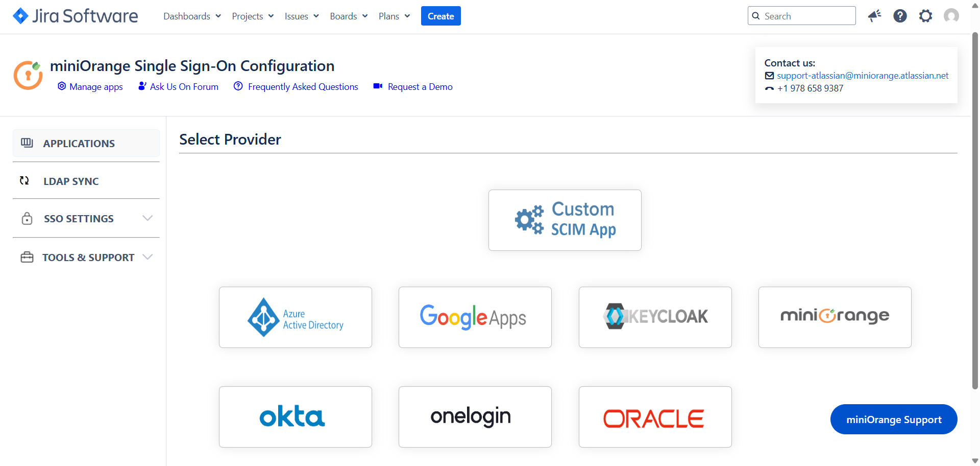Choose the Google Apps provider tile

[x=475, y=317]
